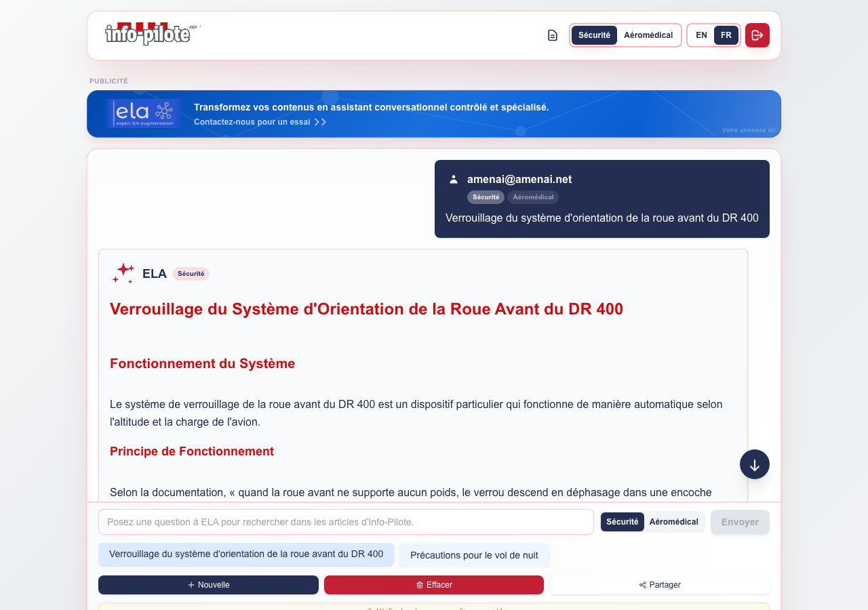Click the red logout icon button
Viewport: 868px width, 610px height.
(757, 35)
